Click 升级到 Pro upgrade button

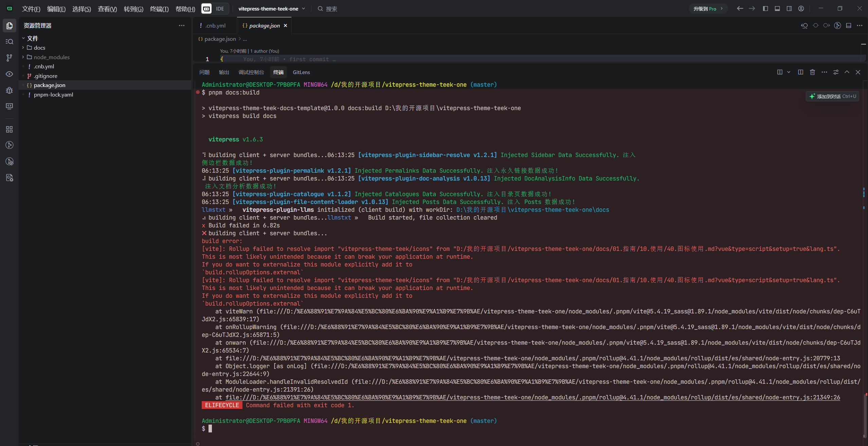point(708,8)
